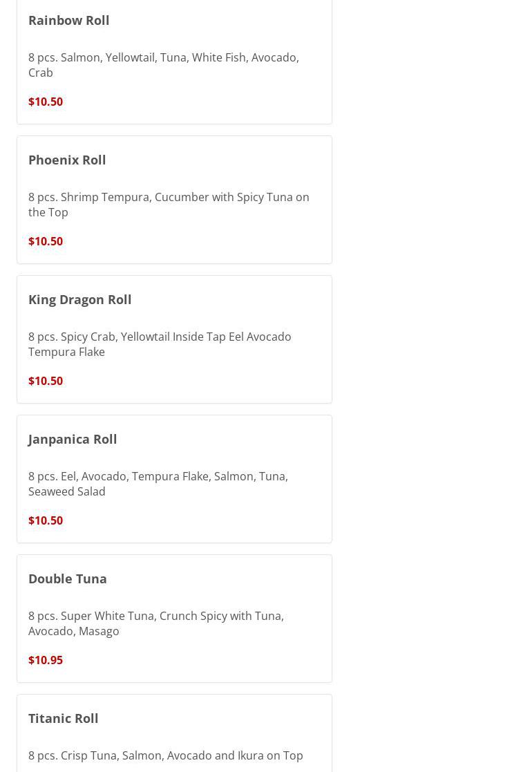
Task: Open the Double Tuna item title
Action: pyautogui.click(x=68, y=578)
